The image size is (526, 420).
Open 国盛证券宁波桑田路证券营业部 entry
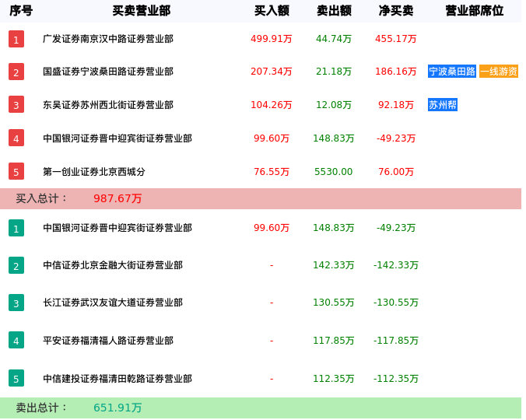coord(108,72)
